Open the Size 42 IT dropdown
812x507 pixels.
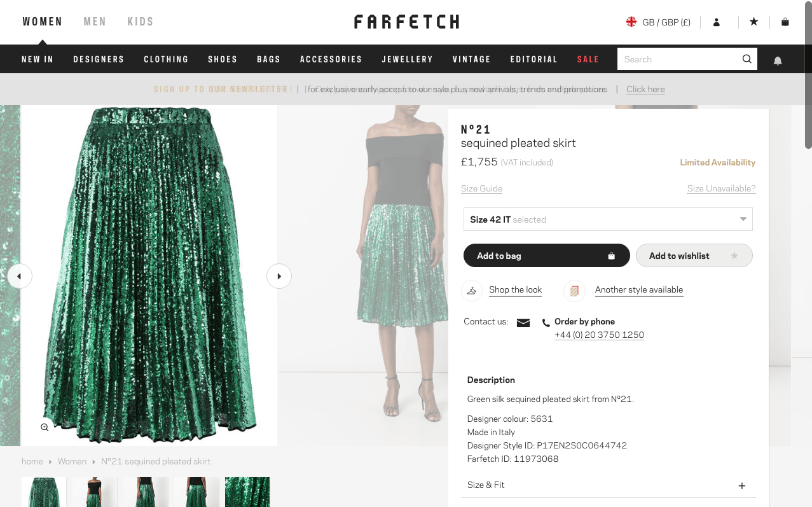608,219
